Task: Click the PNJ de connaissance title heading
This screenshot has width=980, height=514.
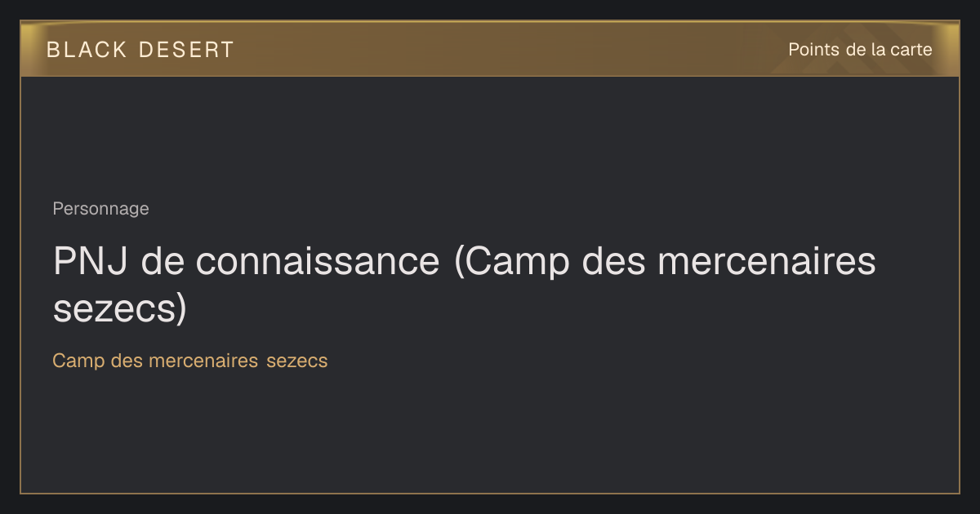Action: pos(465,285)
